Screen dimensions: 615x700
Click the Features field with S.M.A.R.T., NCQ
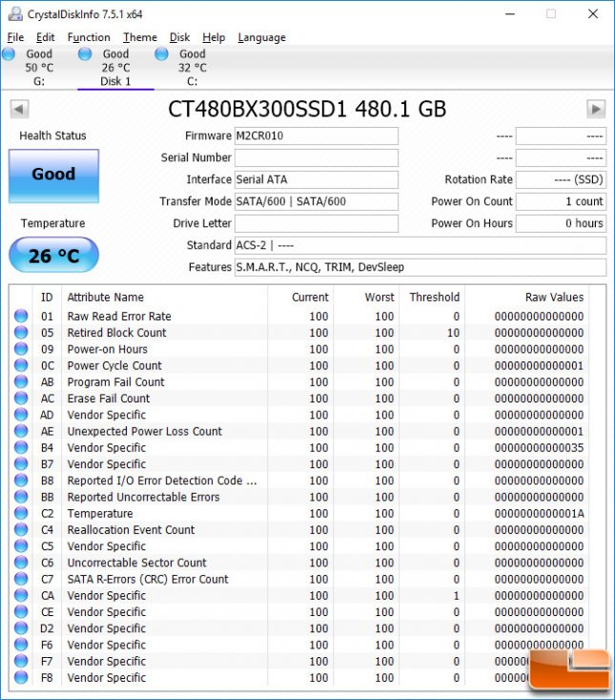point(420,267)
